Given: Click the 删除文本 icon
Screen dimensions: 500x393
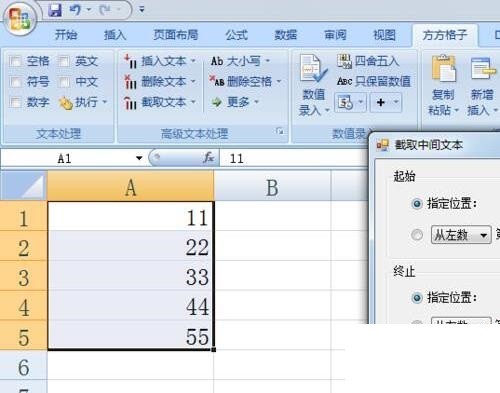Looking at the screenshot, I should click(x=130, y=82).
